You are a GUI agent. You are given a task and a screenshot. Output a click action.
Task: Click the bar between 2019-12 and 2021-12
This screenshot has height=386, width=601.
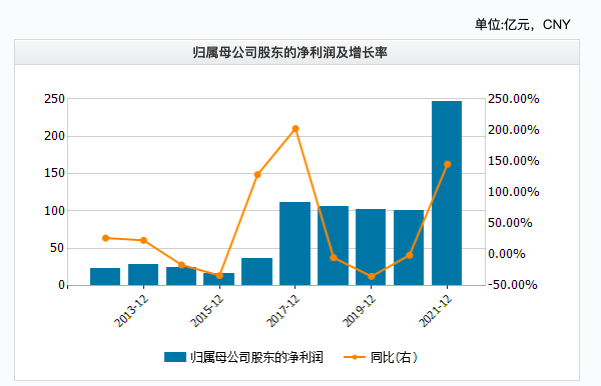tap(409, 248)
